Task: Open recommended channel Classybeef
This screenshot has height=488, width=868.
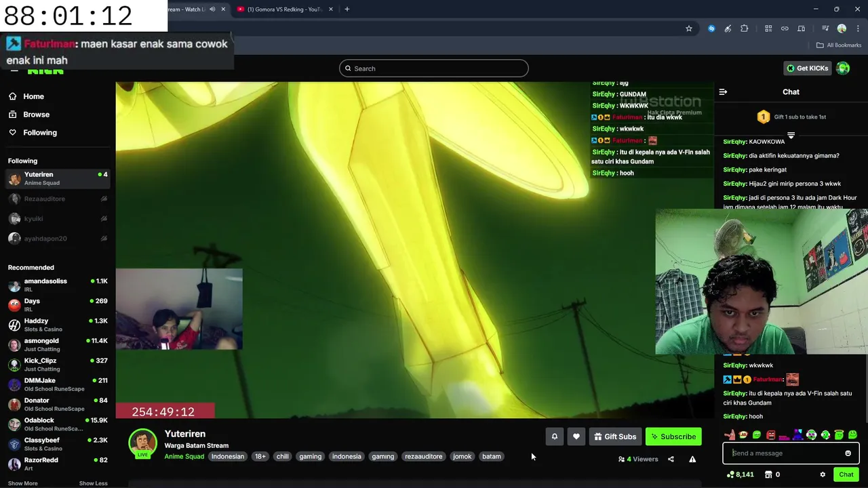Action: [57, 444]
